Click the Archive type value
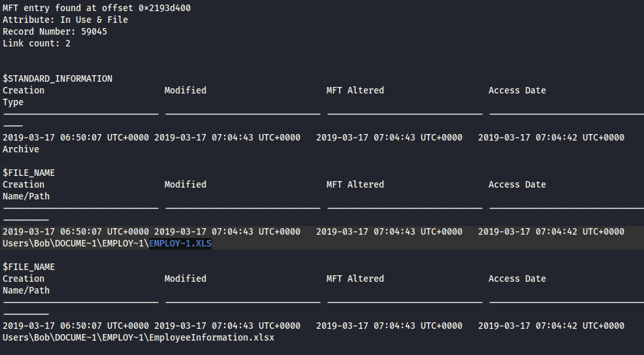 point(21,149)
